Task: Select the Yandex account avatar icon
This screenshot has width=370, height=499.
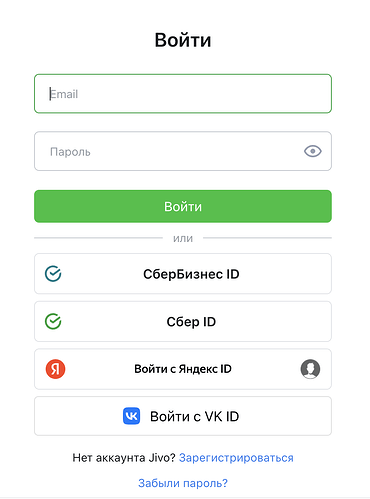Action: (x=310, y=369)
